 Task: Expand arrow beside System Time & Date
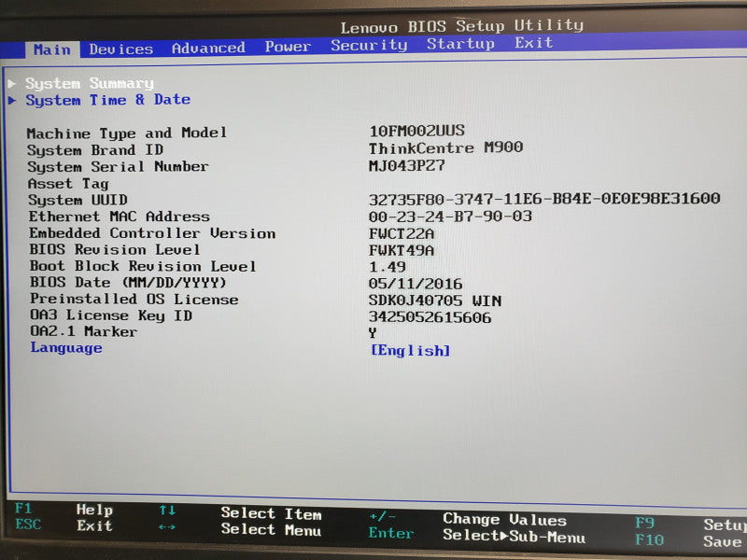coord(12,101)
